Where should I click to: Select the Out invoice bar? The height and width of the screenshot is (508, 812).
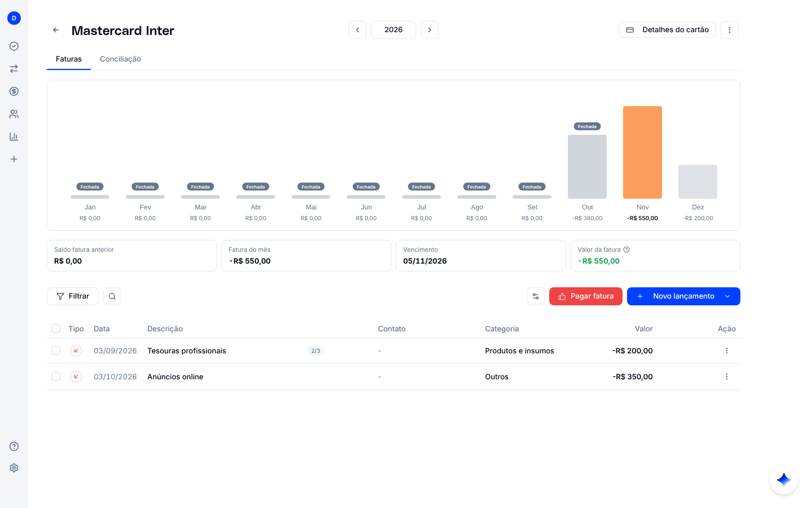point(587,167)
